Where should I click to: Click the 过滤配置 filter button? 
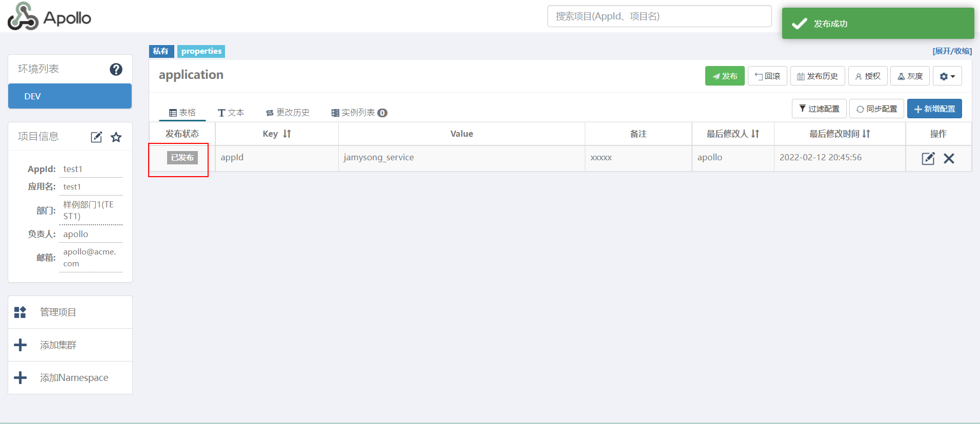(x=819, y=109)
